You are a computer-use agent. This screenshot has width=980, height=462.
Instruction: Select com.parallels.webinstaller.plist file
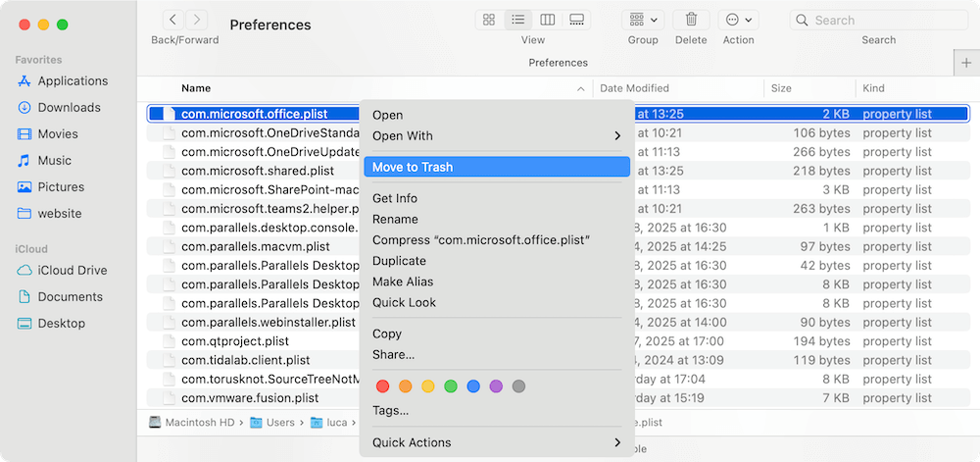click(x=269, y=323)
